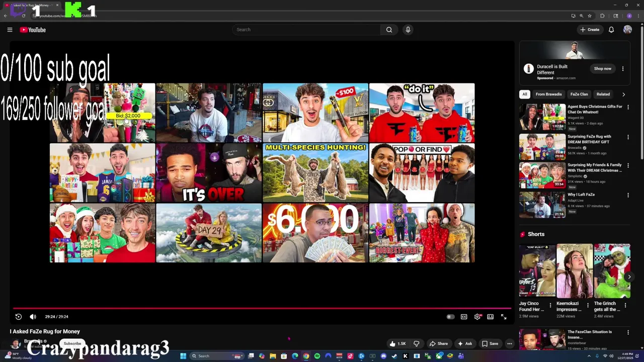Image resolution: width=644 pixels, height=362 pixels.
Task: Select the FaZe Clan chip
Action: (579, 94)
